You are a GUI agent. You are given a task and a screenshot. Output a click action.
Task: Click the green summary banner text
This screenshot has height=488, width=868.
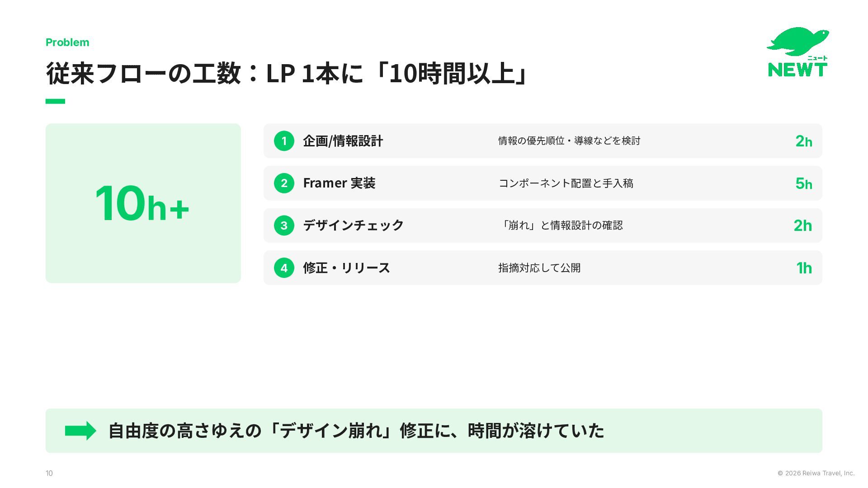click(x=356, y=431)
